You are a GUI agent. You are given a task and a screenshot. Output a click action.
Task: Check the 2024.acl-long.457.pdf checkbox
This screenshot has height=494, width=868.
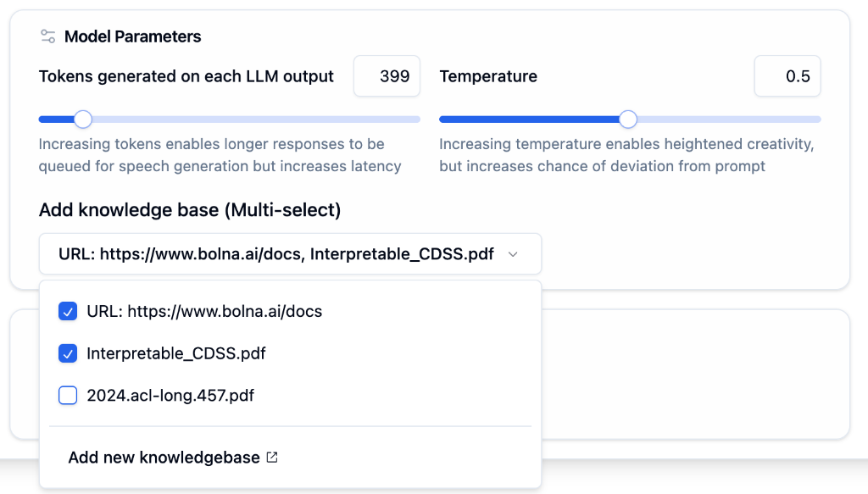click(68, 395)
